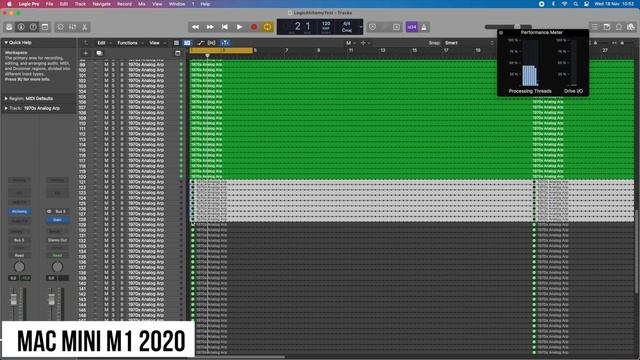Open the Toolbar button in control bar

tap(45, 27)
